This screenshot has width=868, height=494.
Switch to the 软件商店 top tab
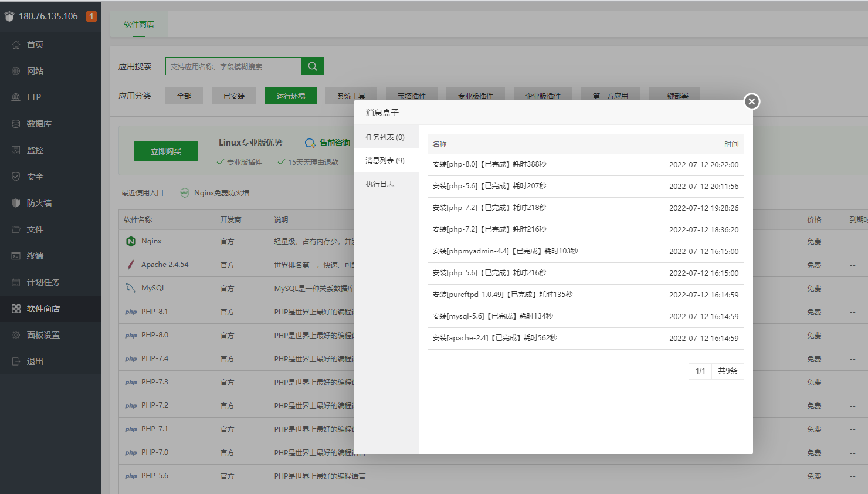(x=139, y=24)
